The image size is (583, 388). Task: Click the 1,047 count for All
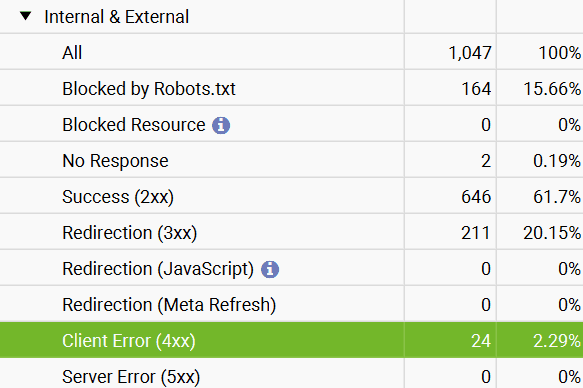[x=470, y=53]
